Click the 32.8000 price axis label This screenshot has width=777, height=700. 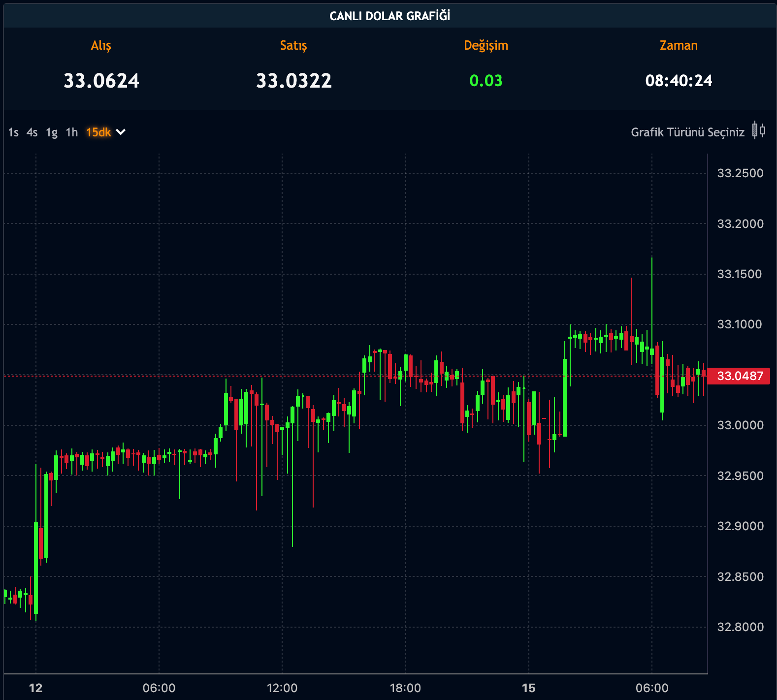[740, 627]
